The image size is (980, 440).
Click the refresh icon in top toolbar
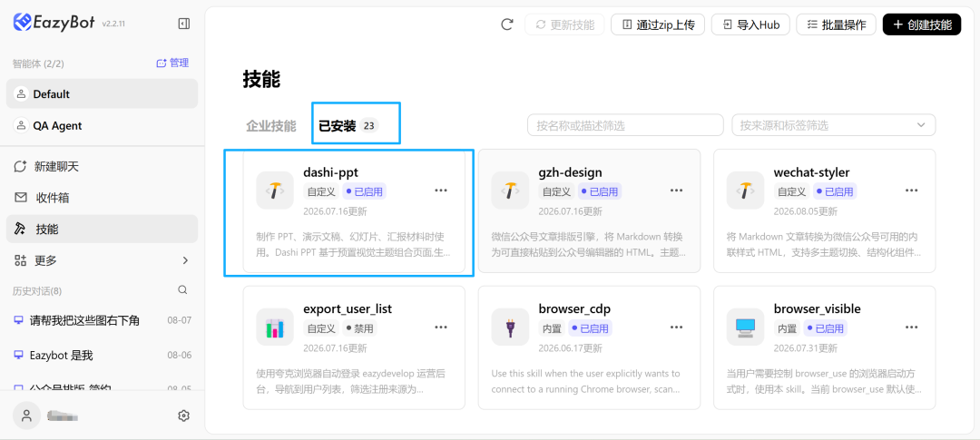point(507,24)
